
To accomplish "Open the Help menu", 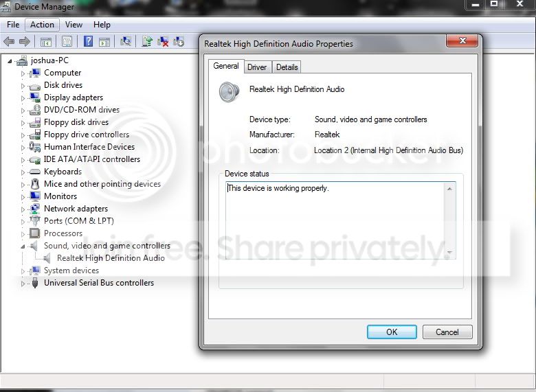I will point(102,25).
